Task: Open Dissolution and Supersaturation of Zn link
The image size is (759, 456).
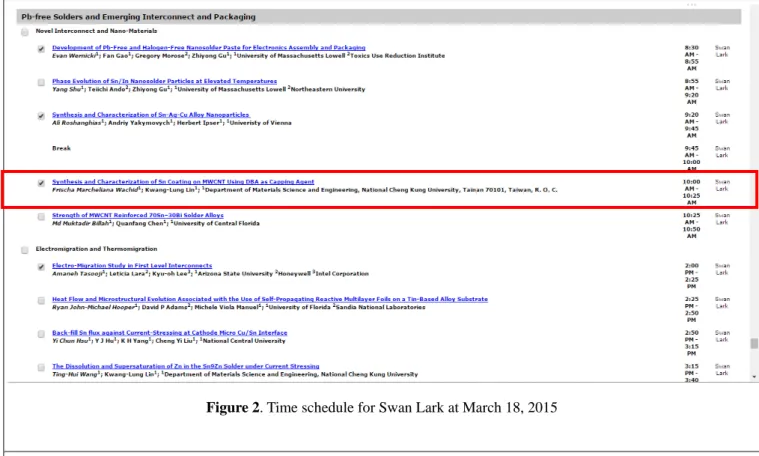Action: point(186,366)
